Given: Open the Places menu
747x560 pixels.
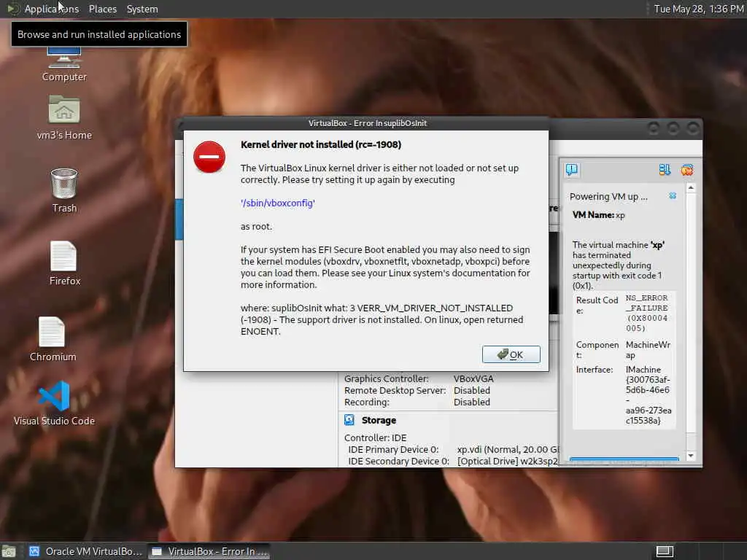Looking at the screenshot, I should point(102,9).
